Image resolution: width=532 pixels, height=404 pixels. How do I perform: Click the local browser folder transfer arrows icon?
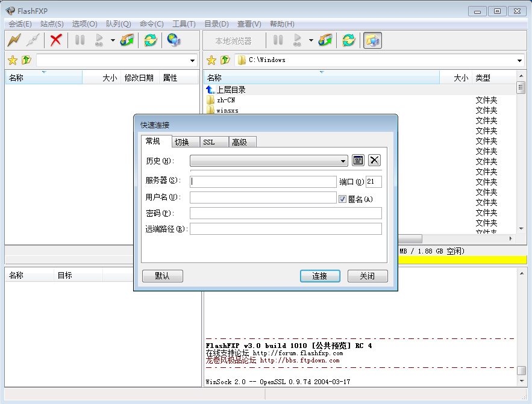coord(325,40)
